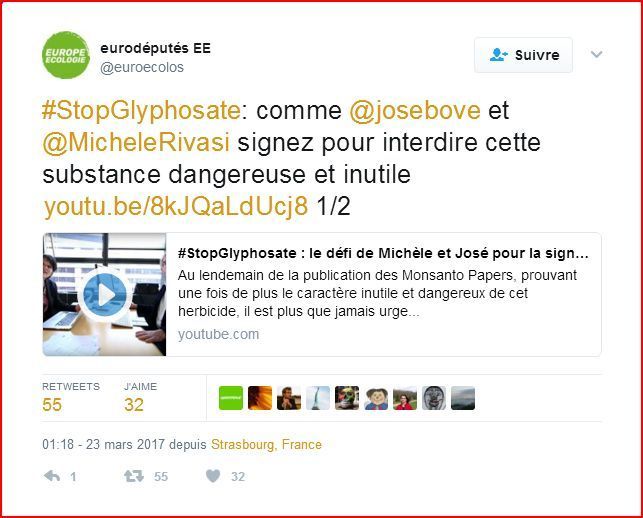The image size is (643, 518).
Task: Click the woman in red avatar
Action: coord(405,398)
